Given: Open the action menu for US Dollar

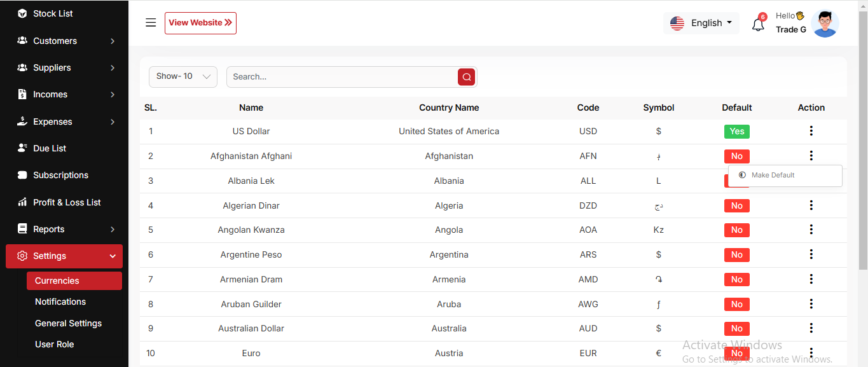Looking at the screenshot, I should (811, 131).
